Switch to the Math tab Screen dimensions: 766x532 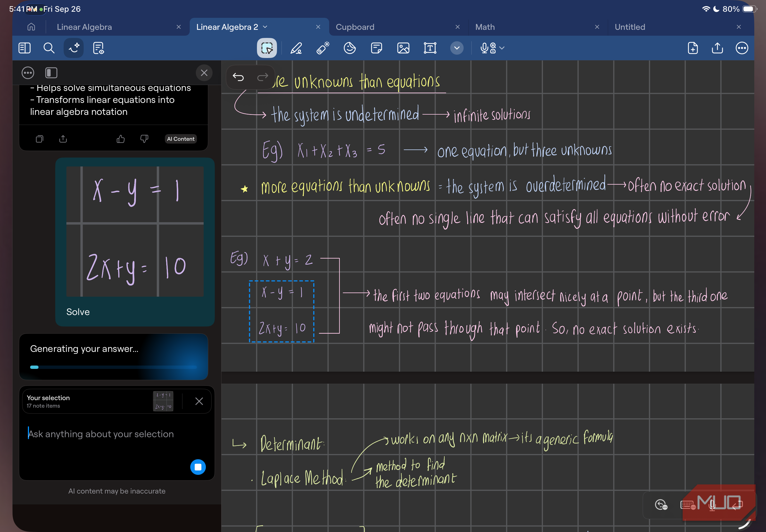pos(485,27)
